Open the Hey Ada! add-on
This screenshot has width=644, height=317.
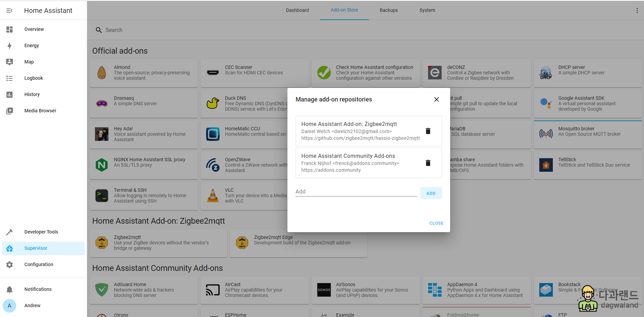pyautogui.click(x=144, y=134)
